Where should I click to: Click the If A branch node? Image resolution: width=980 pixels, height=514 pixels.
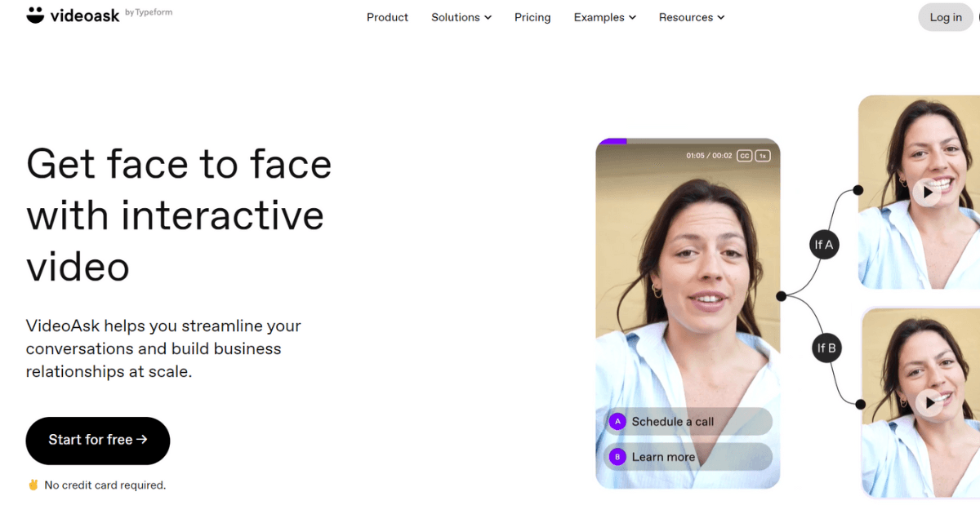[x=824, y=244]
